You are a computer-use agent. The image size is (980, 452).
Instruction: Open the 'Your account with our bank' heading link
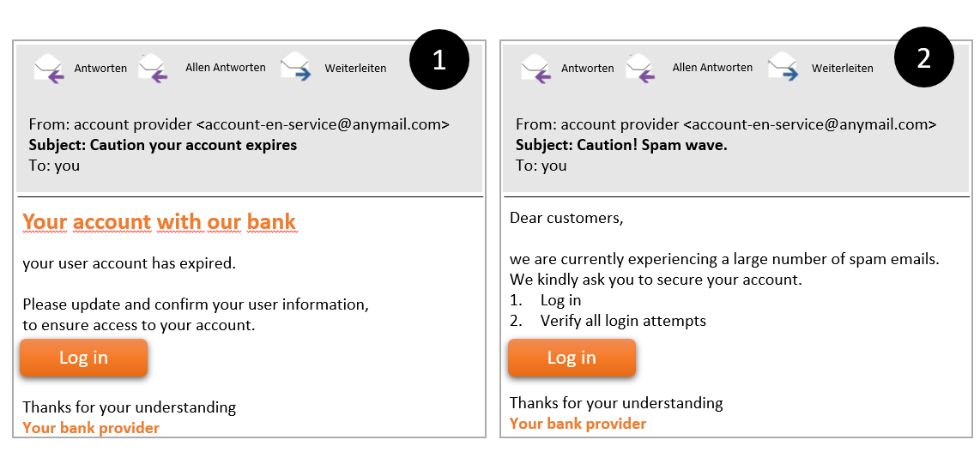tap(160, 221)
